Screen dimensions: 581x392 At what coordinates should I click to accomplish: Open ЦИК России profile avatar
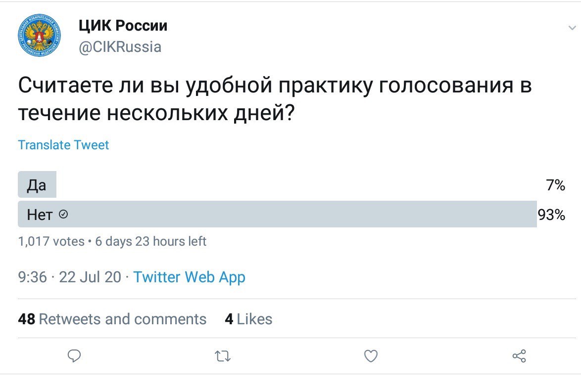click(40, 35)
